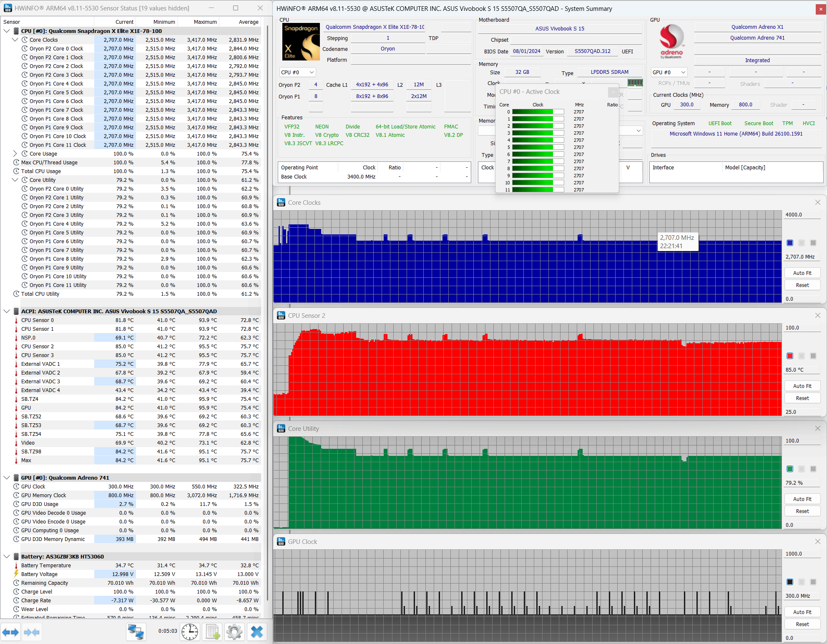This screenshot has width=827, height=644.
Task: Click the CPU Sensor 0 thermometer icon
Action: (16, 320)
